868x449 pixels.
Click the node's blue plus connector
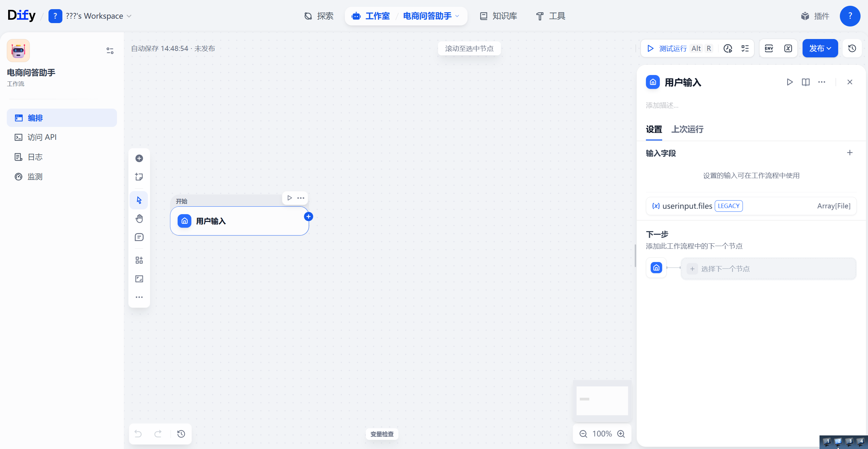309,217
